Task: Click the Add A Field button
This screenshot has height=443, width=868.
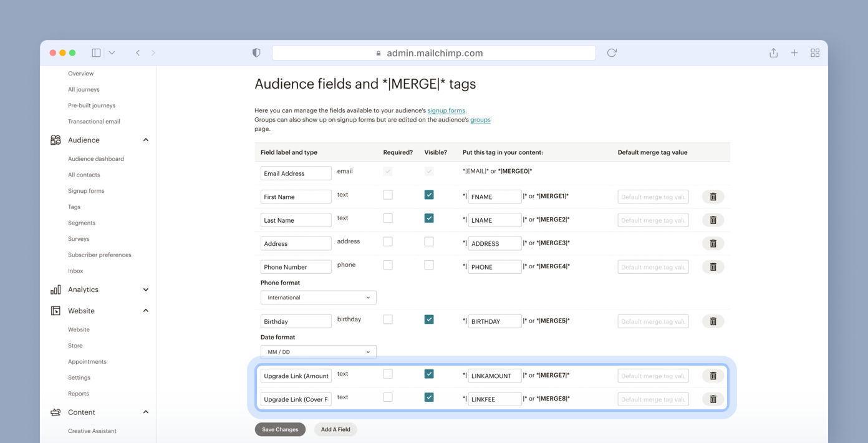Action: [335, 429]
